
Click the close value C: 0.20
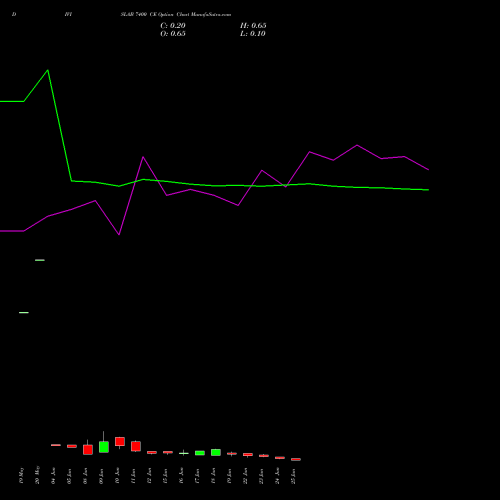click(x=173, y=26)
